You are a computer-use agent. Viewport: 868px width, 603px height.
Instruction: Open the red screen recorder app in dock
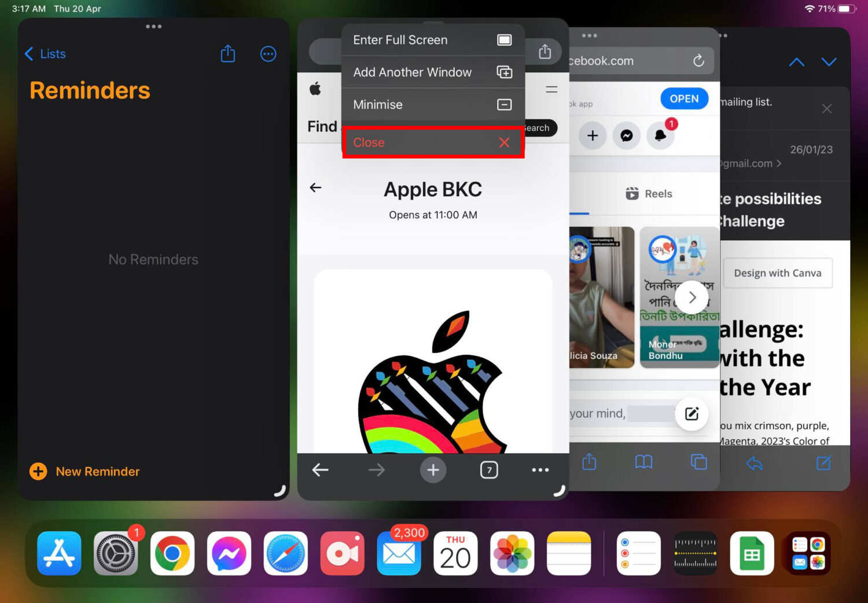tap(343, 553)
